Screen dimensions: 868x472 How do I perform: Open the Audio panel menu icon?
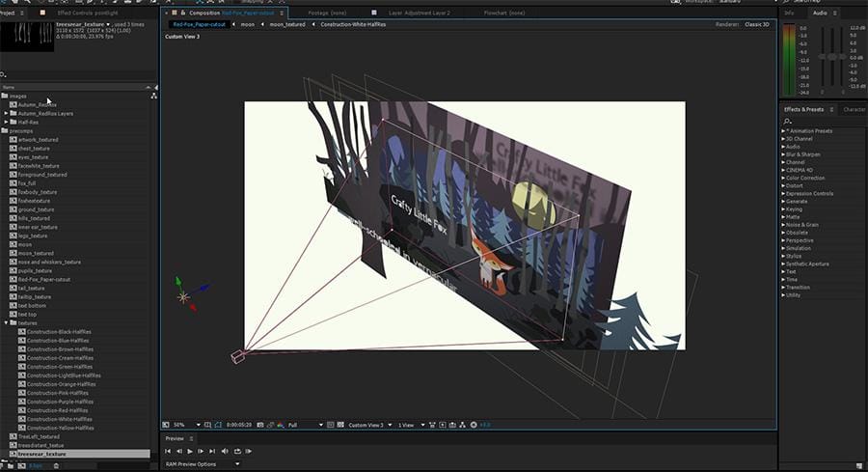(835, 13)
